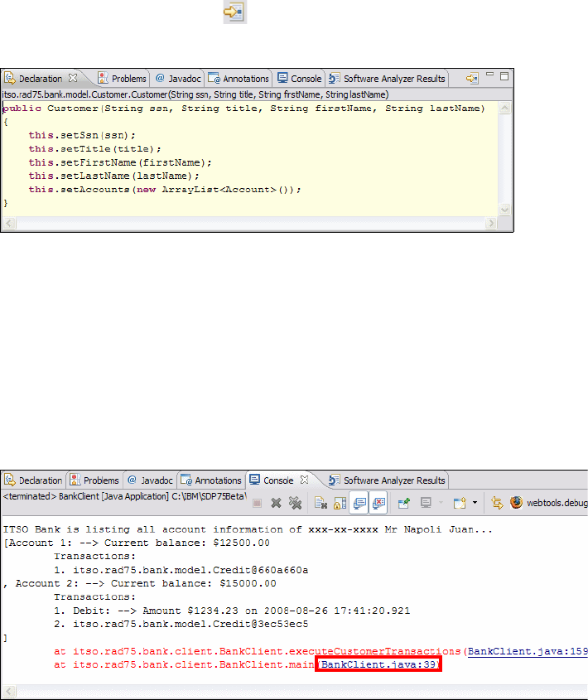
Task: Click the Terminate button in console toolbar
Action: (x=258, y=503)
